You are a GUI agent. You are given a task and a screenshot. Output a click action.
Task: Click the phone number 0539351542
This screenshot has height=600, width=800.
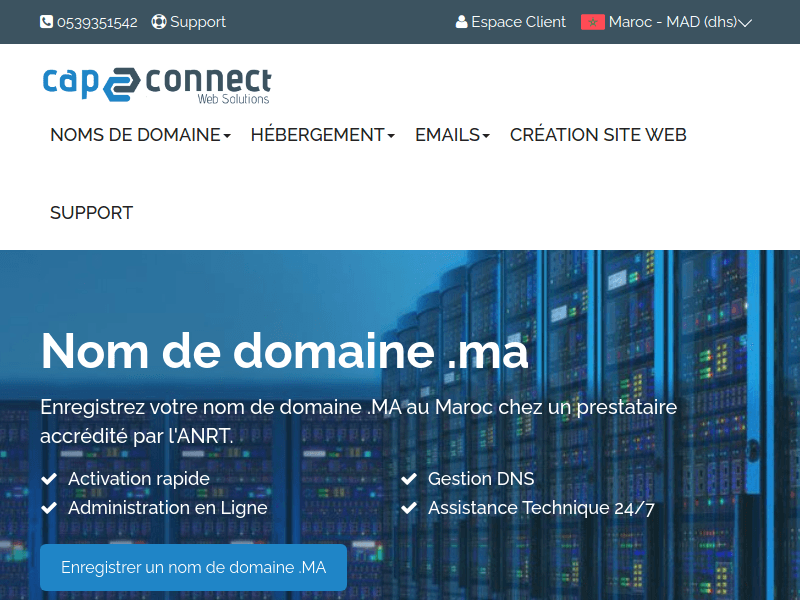pos(97,21)
